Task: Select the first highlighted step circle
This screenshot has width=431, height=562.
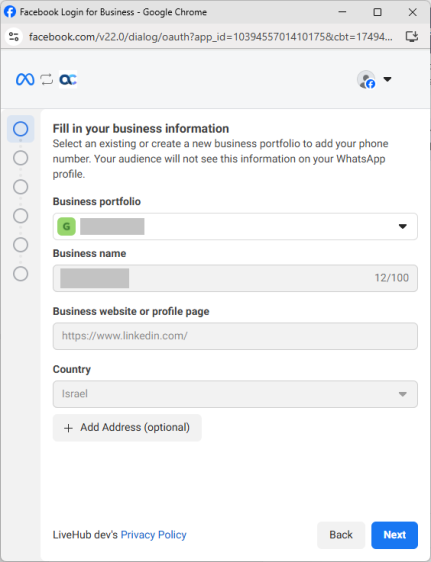Action: [x=20, y=129]
